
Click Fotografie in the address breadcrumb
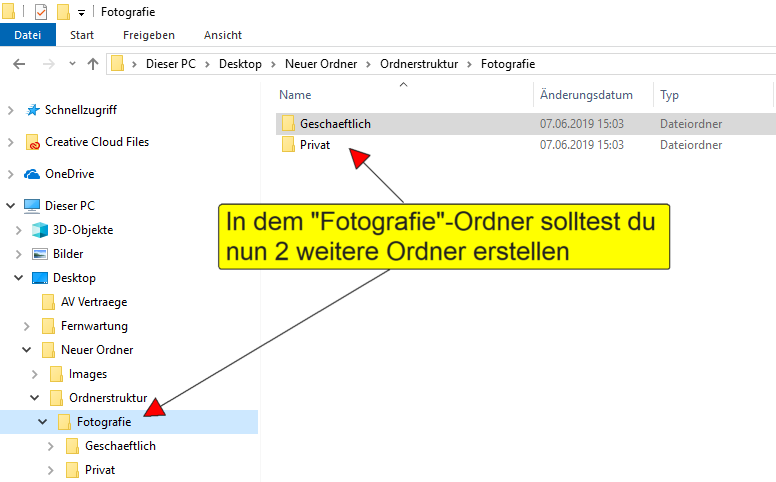(x=508, y=64)
